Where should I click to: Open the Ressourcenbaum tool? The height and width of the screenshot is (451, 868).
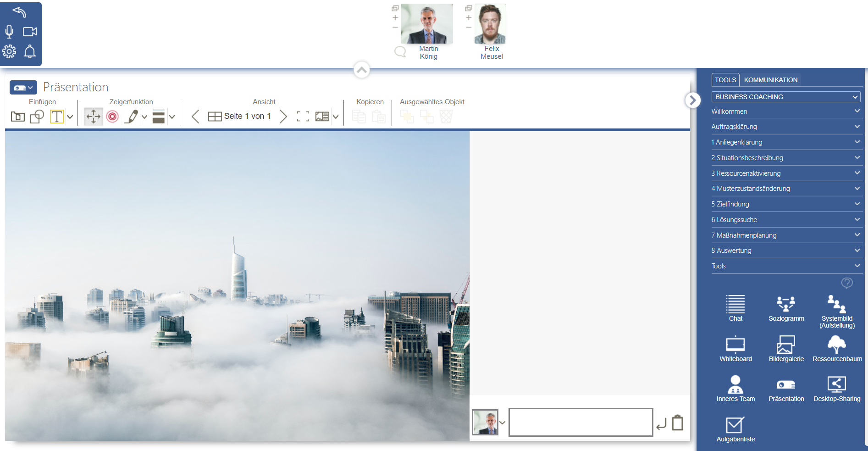click(837, 349)
